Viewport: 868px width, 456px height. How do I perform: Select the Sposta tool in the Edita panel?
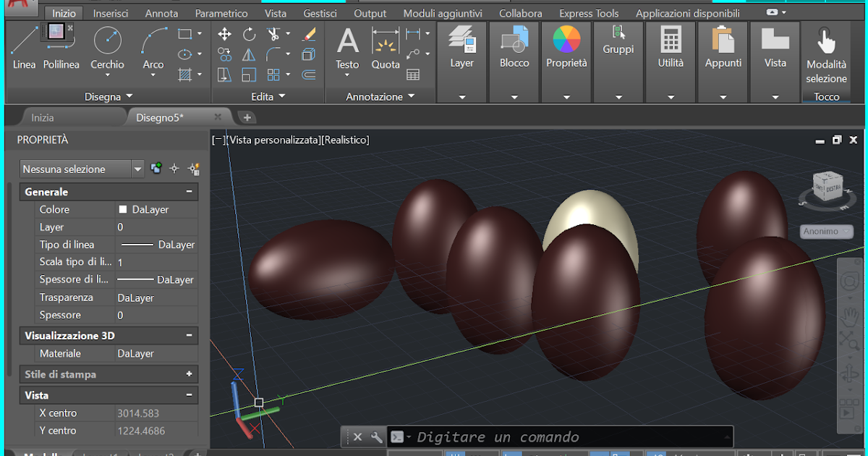(224, 34)
